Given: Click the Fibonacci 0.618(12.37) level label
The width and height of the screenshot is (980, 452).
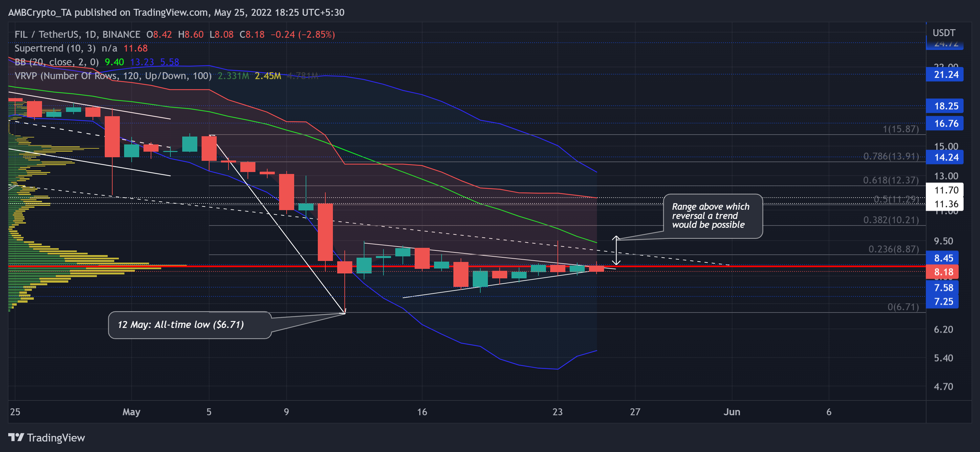Looking at the screenshot, I should pos(891,180).
